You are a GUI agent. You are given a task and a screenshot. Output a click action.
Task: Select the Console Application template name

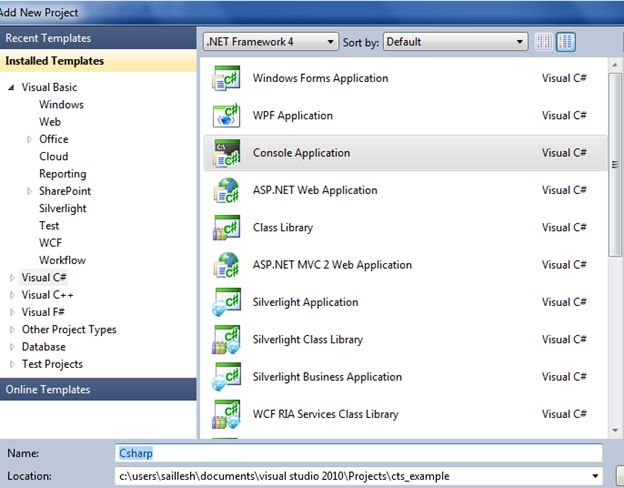tap(301, 153)
